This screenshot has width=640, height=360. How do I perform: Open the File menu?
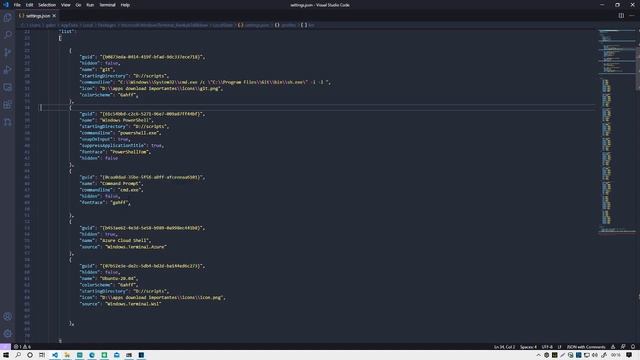point(17,5)
